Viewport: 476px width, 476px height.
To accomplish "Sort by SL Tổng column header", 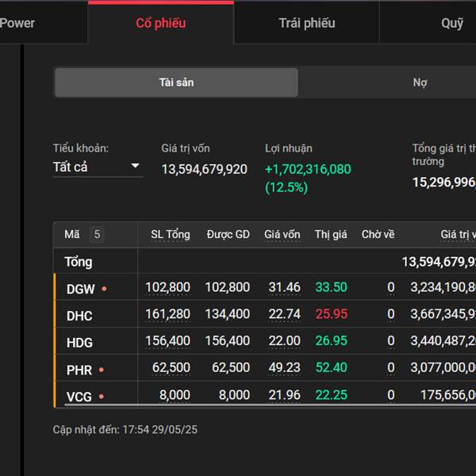I will (x=171, y=235).
